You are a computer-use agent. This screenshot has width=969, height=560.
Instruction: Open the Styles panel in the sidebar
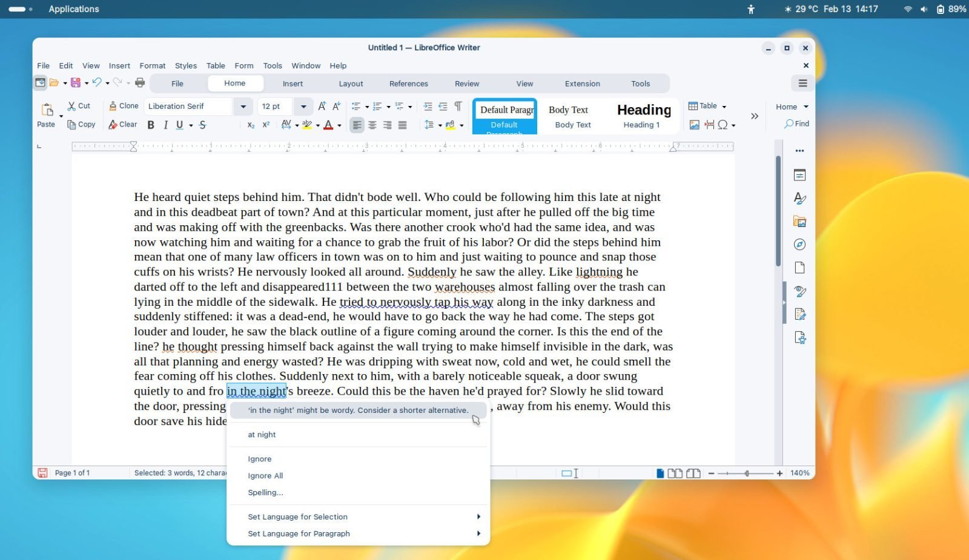[800, 198]
